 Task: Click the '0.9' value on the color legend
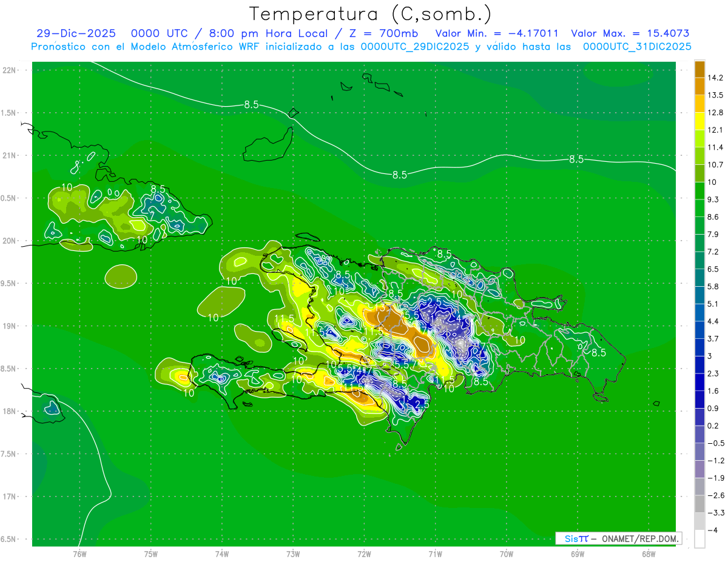714,408
